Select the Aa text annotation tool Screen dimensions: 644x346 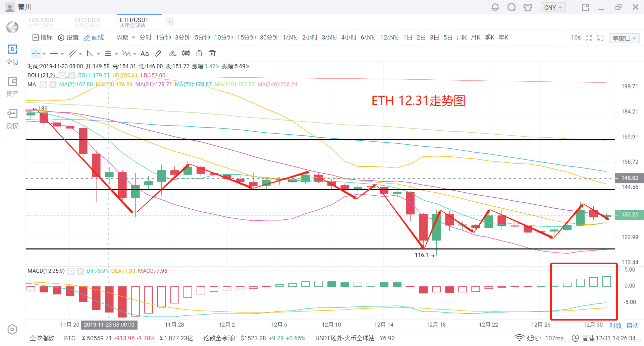(x=145, y=54)
